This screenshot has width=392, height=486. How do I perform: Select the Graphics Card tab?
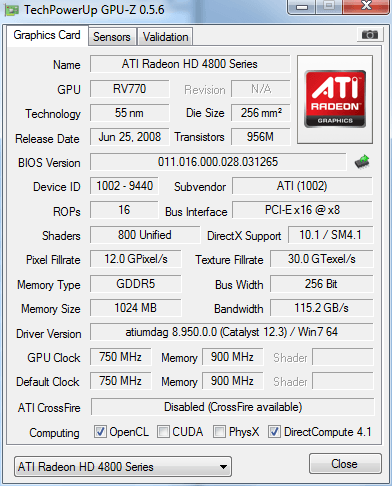coord(47,35)
